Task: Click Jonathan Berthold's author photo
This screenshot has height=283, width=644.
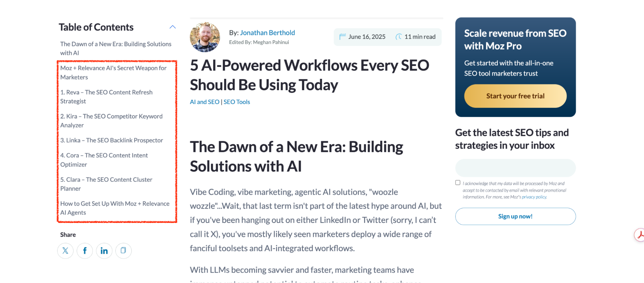Action: pyautogui.click(x=205, y=37)
